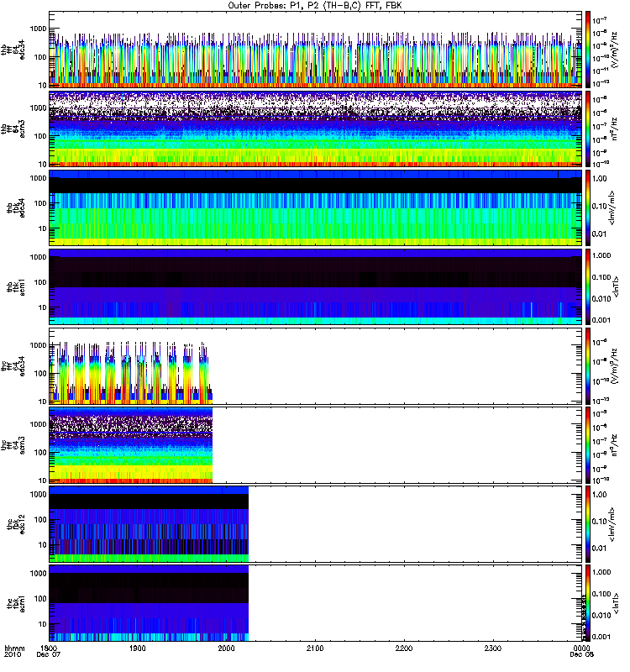Click the '2010' year label
Viewport: 630px width, 672px height.
click(x=12, y=655)
